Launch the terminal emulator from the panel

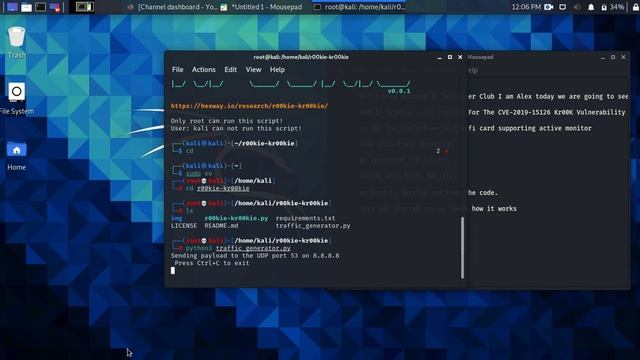click(40, 7)
